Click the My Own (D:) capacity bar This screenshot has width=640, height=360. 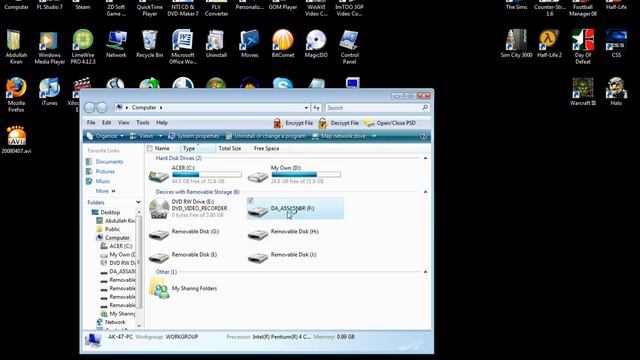coord(306,174)
